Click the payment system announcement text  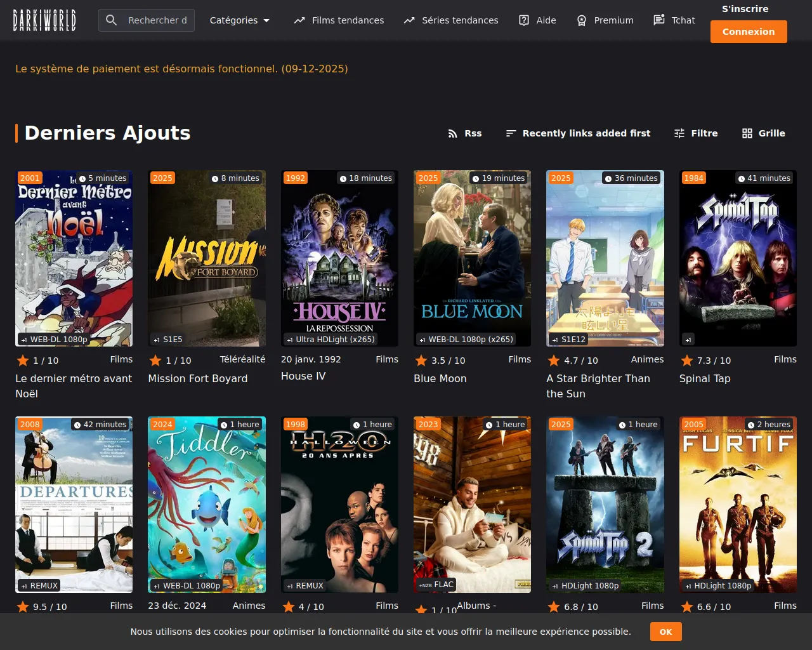pos(181,69)
